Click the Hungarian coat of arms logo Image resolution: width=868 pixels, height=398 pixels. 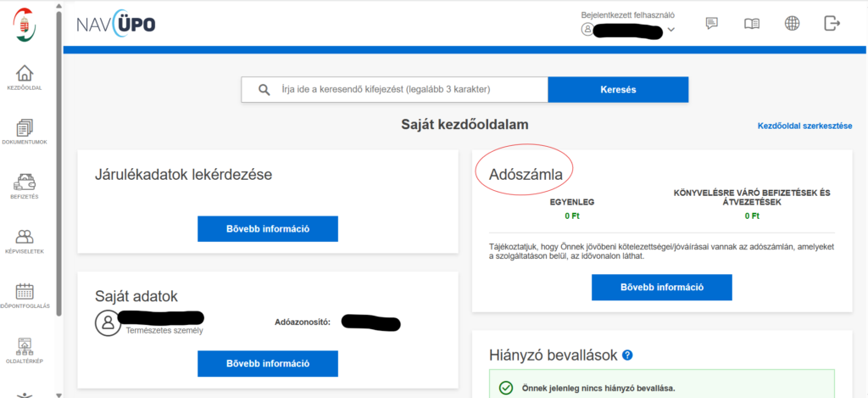[x=25, y=25]
